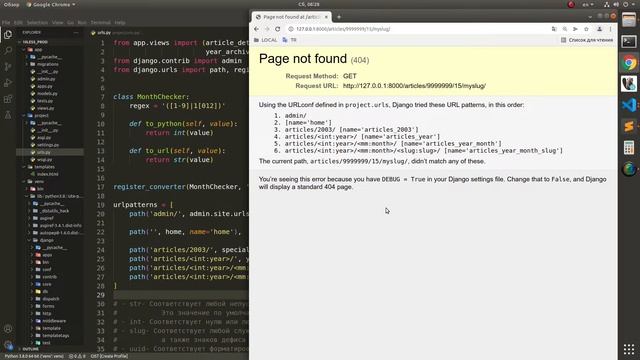Open the Calculator in Ubuntu dock
The height and width of the screenshot is (360, 640).
pos(629,147)
